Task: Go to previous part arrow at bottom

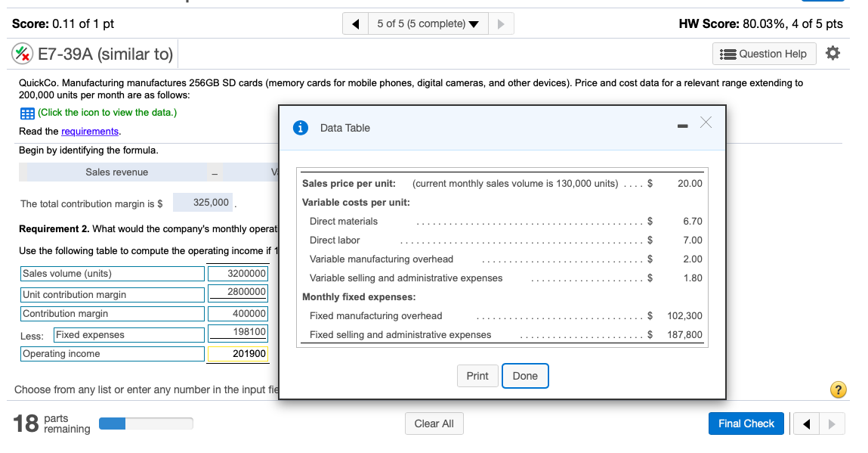Action: (806, 424)
